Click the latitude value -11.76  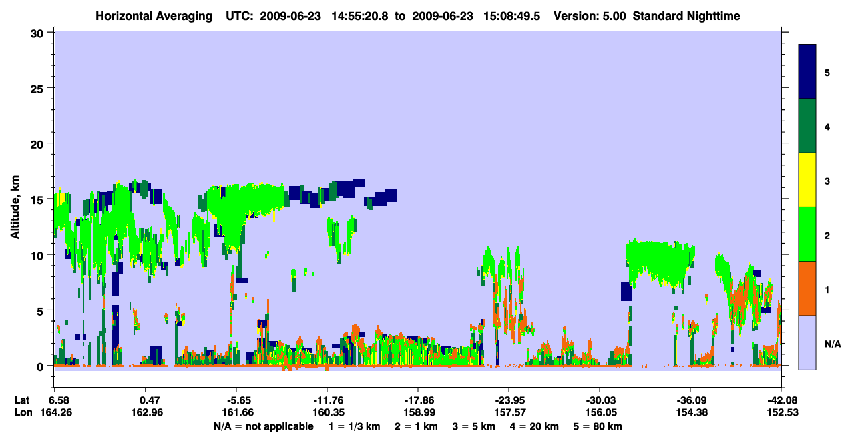click(x=327, y=400)
